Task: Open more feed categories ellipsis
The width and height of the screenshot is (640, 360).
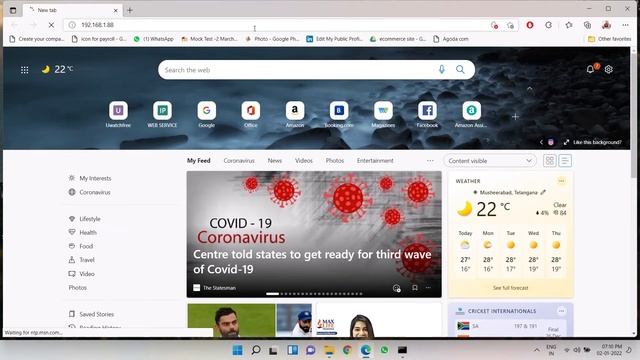Action: [x=430, y=161]
